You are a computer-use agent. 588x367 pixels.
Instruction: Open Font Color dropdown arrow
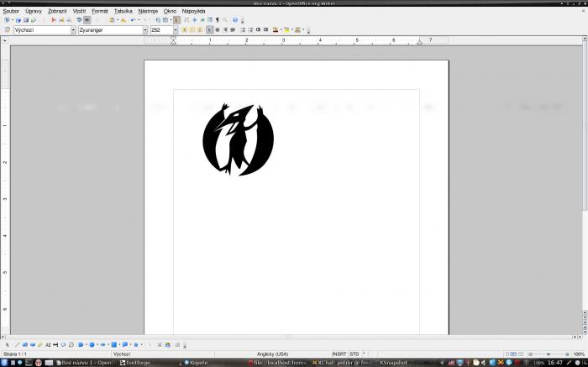click(x=281, y=29)
